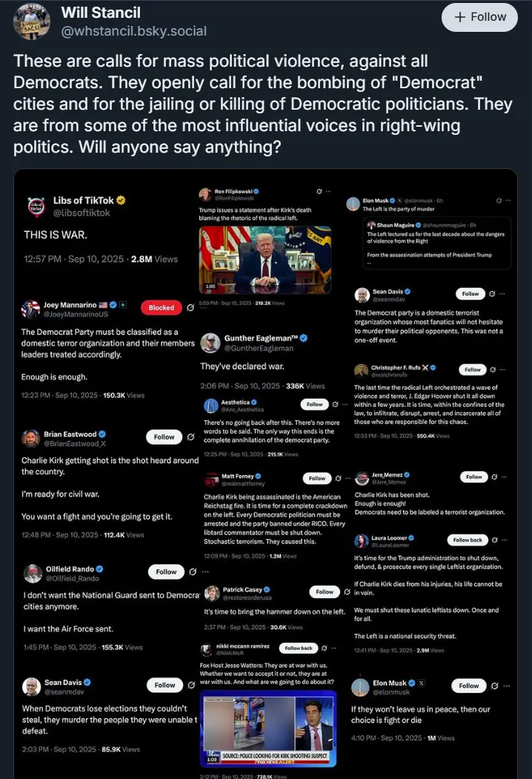Viewport: 532px width, 779px height.
Task: Toggle Follow on Brian Eastwood's tweet
Action: coord(164,437)
